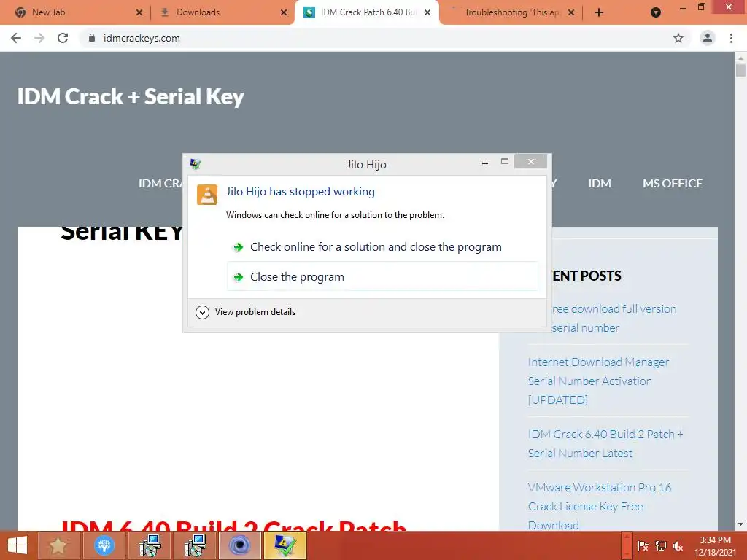The height and width of the screenshot is (560, 747).
Task: Open Internet Download Manager Serial Number Activation post
Action: 598,381
